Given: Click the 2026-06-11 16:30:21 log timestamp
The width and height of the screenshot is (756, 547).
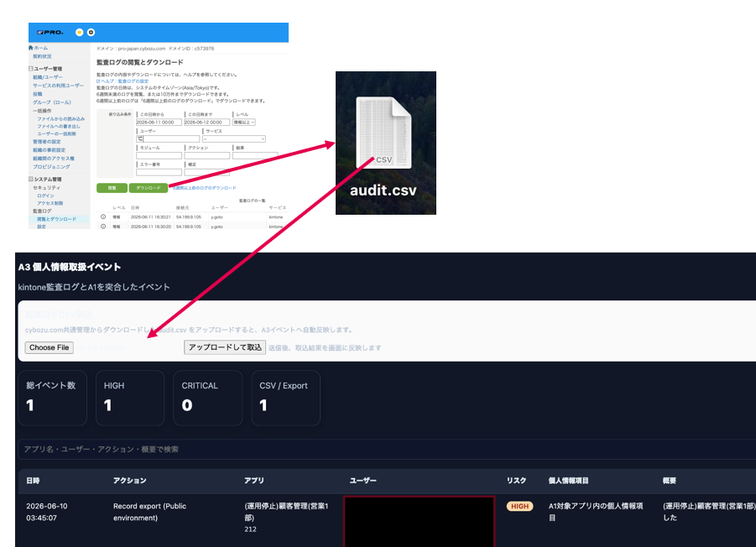Looking at the screenshot, I should 150,217.
